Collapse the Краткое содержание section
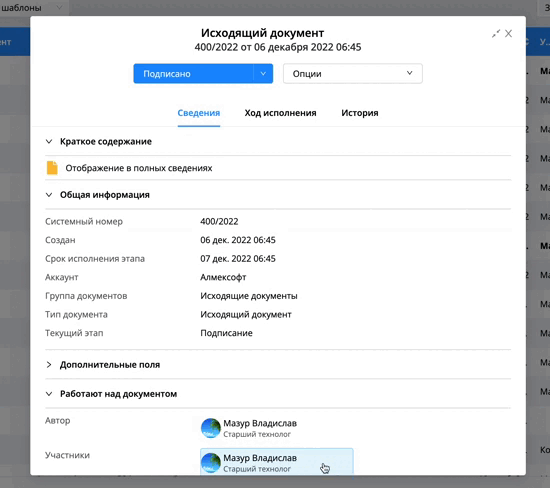 pyautogui.click(x=49, y=141)
